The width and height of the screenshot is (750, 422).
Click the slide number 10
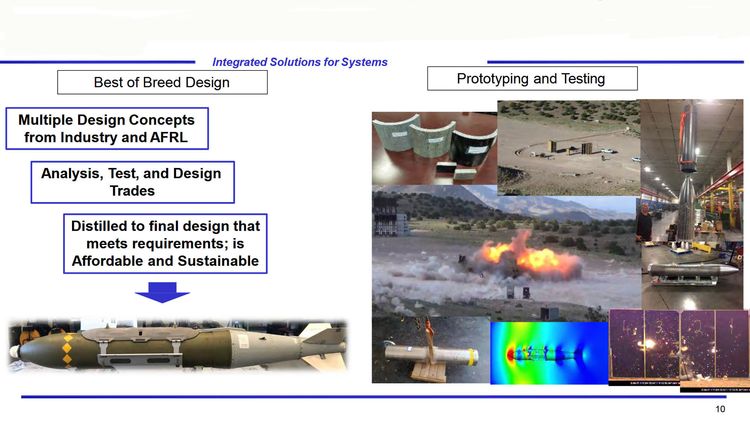pyautogui.click(x=720, y=410)
